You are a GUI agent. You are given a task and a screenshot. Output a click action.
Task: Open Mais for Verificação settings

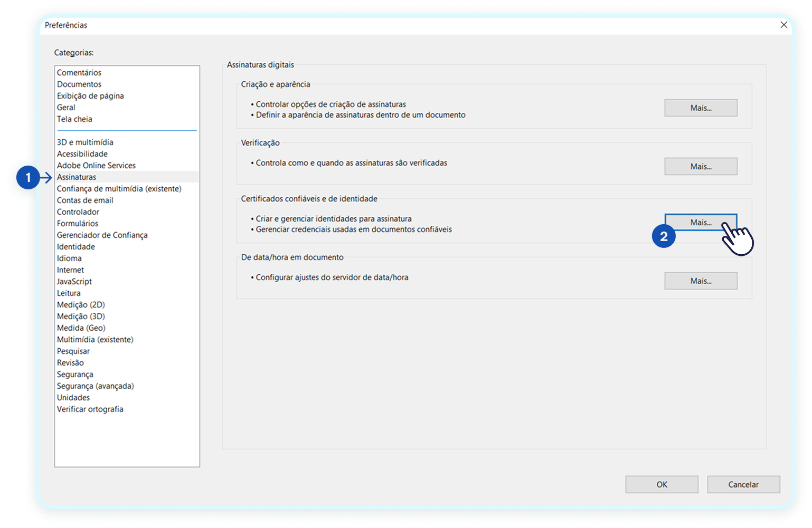point(701,167)
